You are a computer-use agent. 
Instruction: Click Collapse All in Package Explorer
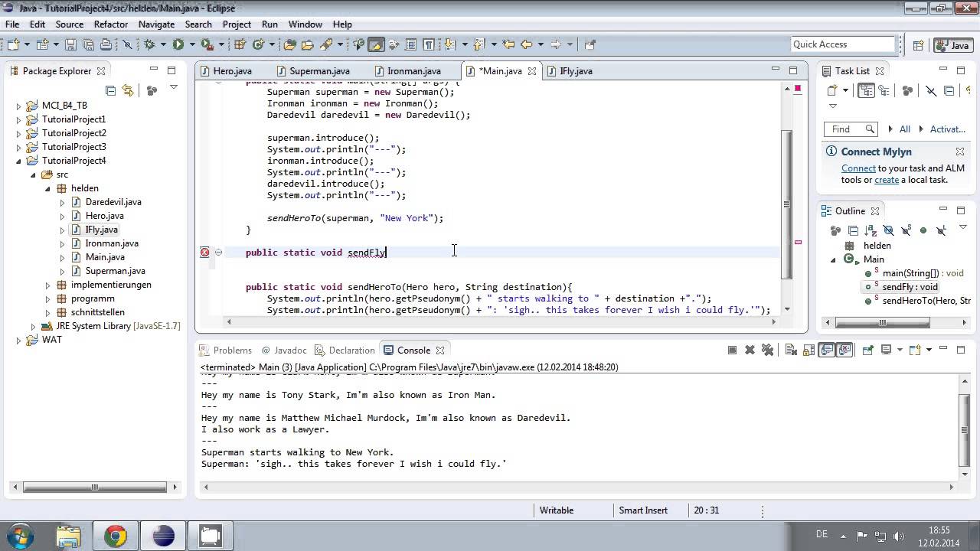point(110,90)
